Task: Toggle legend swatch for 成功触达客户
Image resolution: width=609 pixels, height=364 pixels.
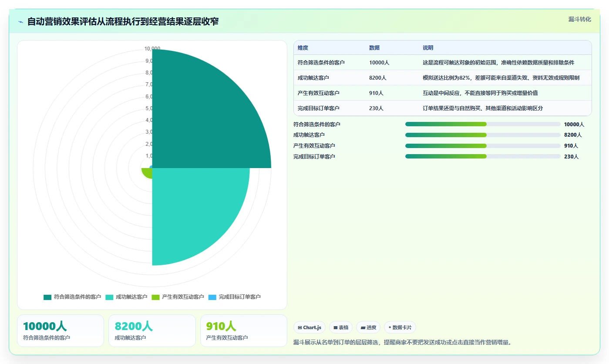Action: tap(109, 297)
